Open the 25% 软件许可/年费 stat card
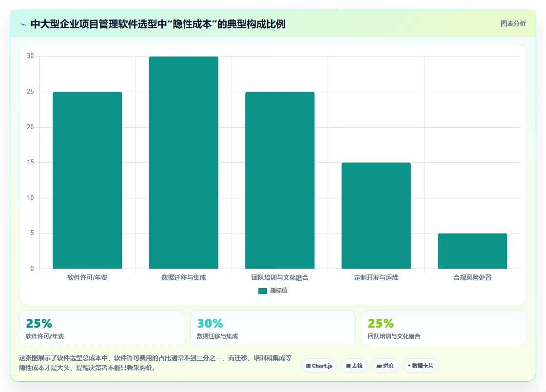Image resolution: width=546 pixels, height=392 pixels. point(102,328)
